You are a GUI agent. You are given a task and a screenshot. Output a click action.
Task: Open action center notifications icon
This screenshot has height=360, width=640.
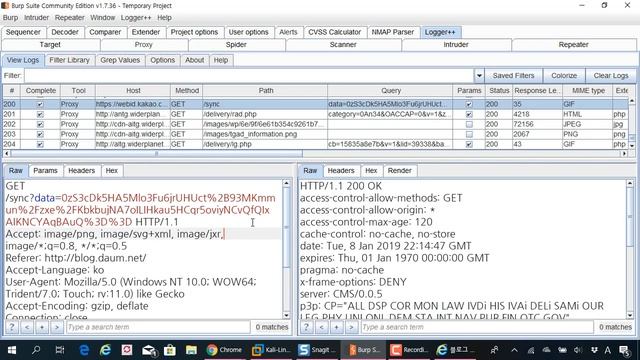click(624, 350)
